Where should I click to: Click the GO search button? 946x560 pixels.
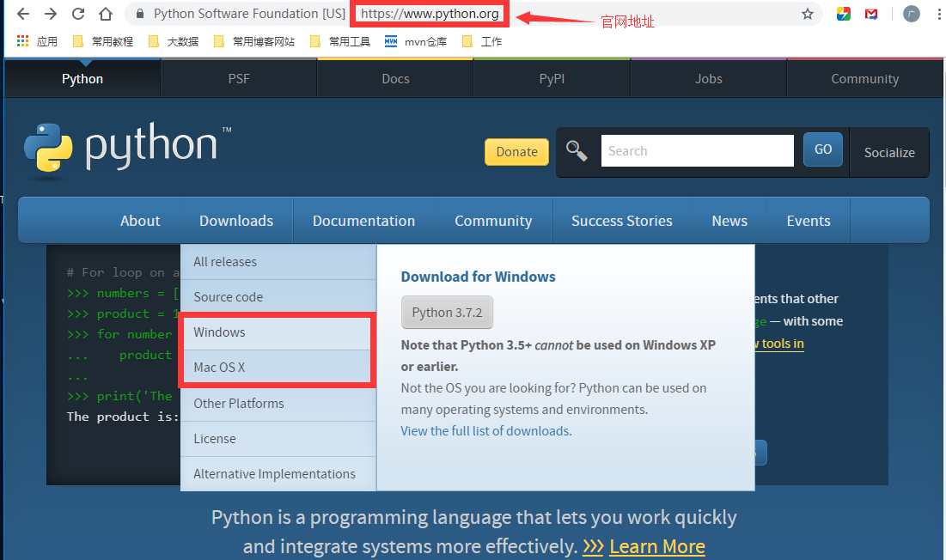coord(823,149)
